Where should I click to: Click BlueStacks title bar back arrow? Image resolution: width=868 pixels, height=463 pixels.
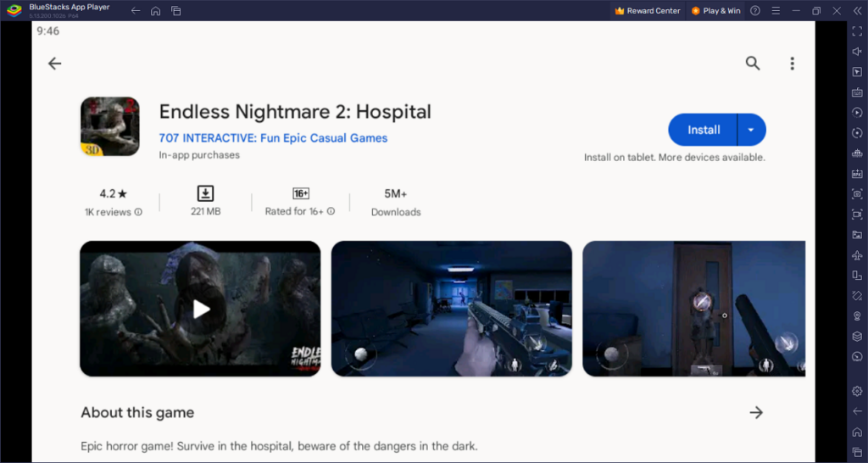click(135, 10)
